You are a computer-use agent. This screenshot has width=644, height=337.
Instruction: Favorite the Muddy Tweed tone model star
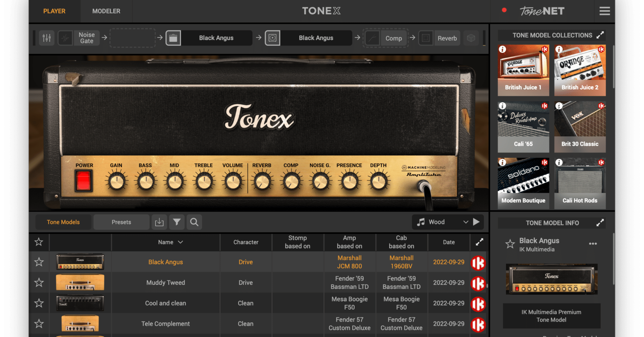pyautogui.click(x=39, y=282)
